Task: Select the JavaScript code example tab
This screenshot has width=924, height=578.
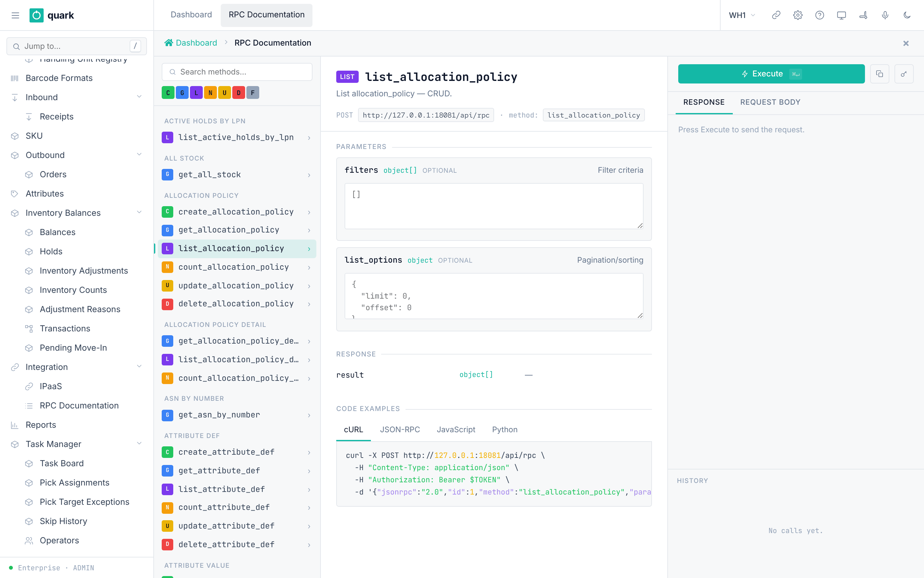Action: [456, 429]
